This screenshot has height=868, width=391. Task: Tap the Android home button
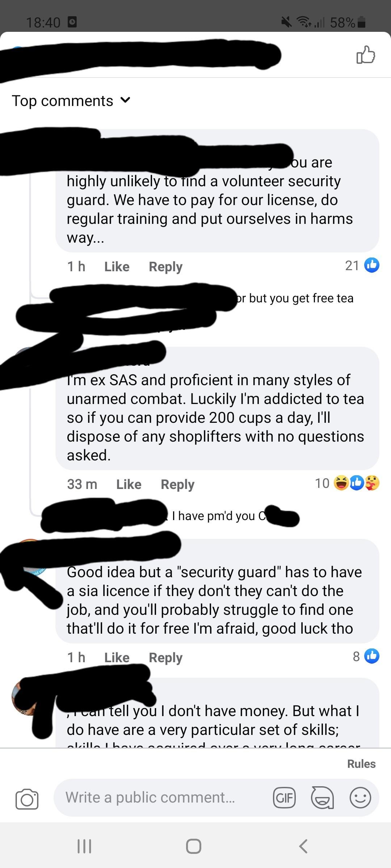[x=194, y=846]
